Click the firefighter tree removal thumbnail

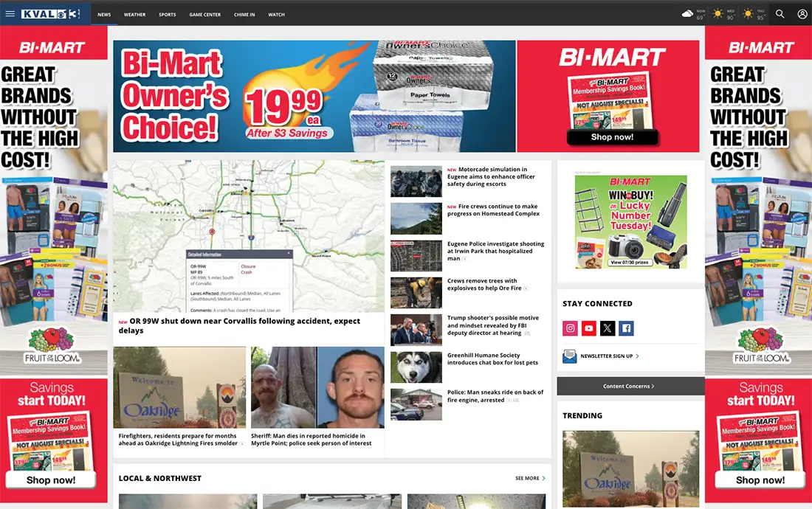click(x=416, y=293)
